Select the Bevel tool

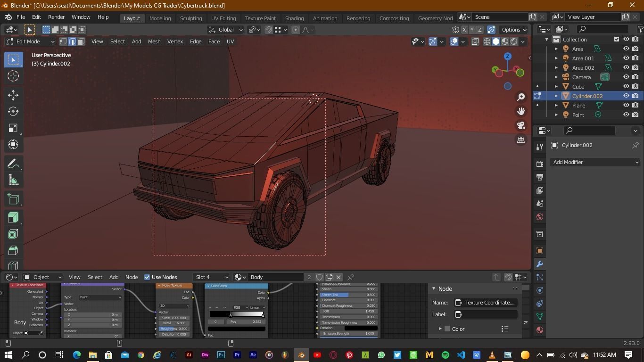click(13, 250)
